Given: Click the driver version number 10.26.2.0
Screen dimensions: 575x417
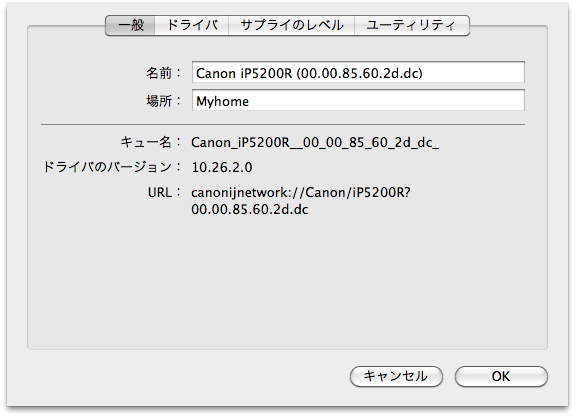Looking at the screenshot, I should [222, 168].
